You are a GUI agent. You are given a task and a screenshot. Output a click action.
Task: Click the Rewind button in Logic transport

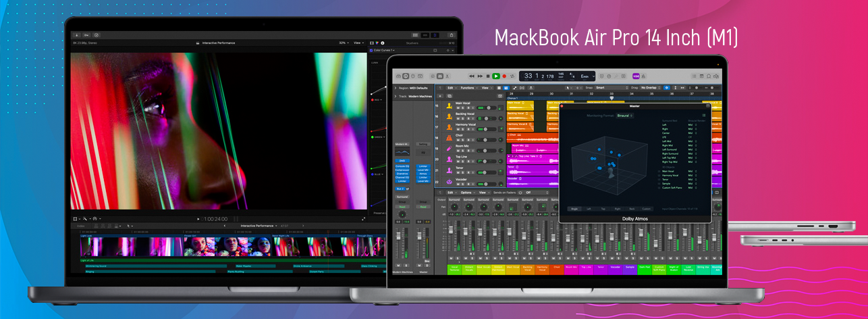point(472,76)
